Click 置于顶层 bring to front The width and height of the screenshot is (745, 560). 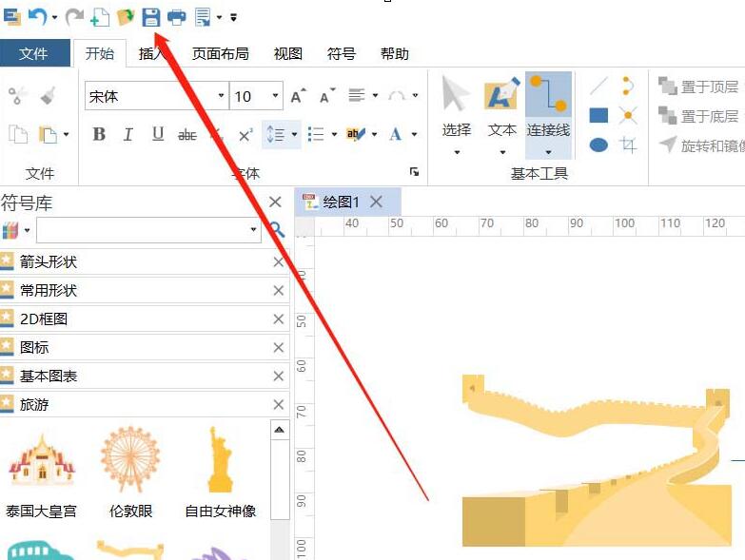699,87
